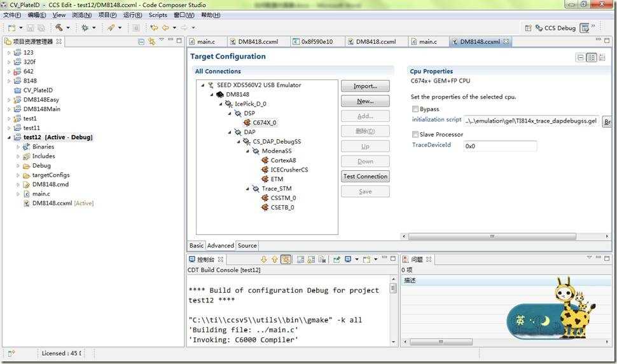Click the Import... button

(x=365, y=86)
